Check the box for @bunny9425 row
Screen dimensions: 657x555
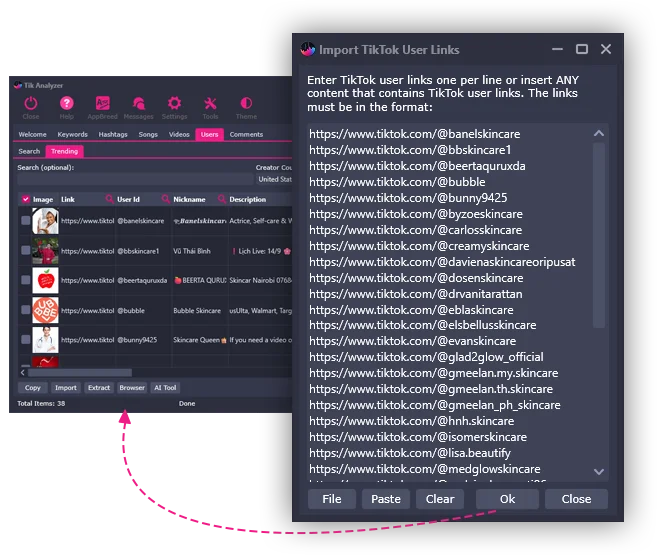click(26, 339)
